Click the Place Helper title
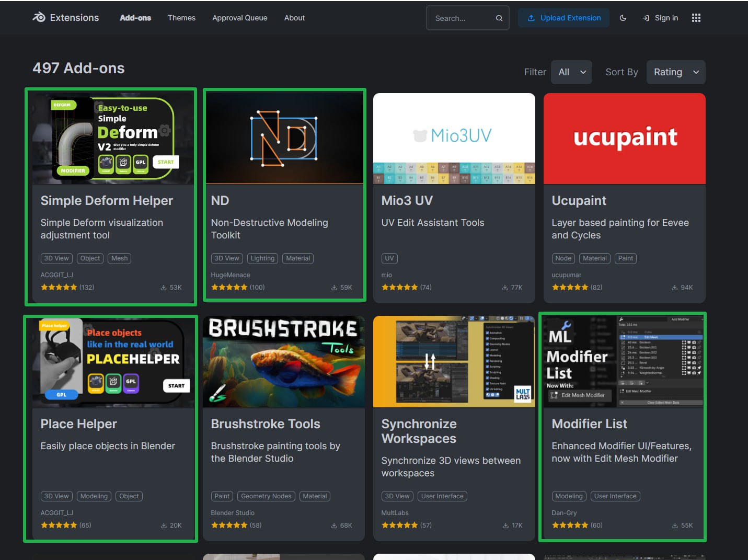Image resolution: width=748 pixels, height=560 pixels. (79, 424)
